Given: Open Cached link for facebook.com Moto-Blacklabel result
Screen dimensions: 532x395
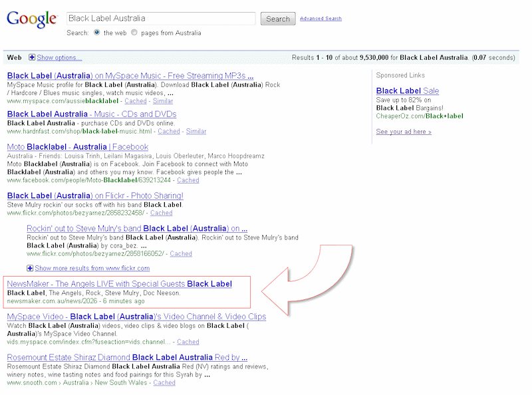Looking at the screenshot, I should [x=188, y=180].
